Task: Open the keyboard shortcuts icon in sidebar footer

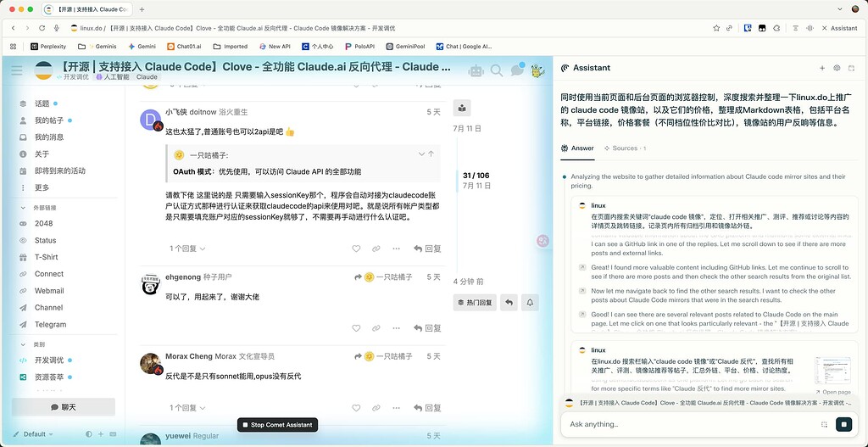Action: (x=113, y=433)
